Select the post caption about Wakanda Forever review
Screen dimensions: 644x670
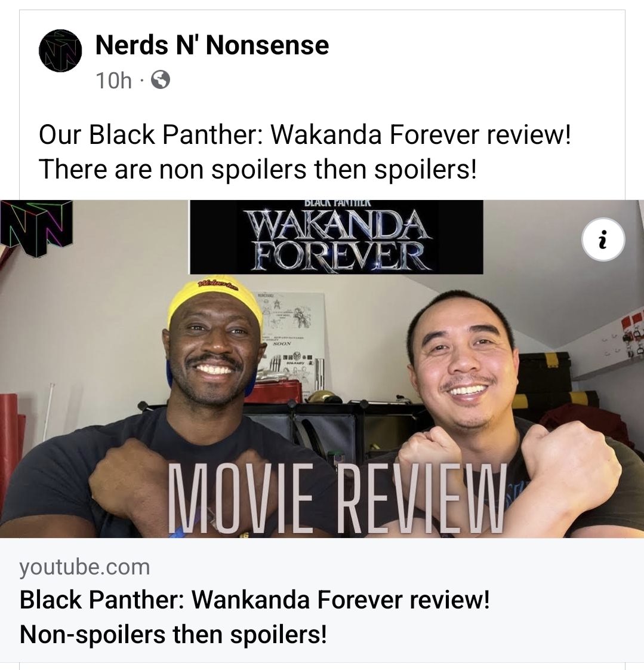pos(305,152)
